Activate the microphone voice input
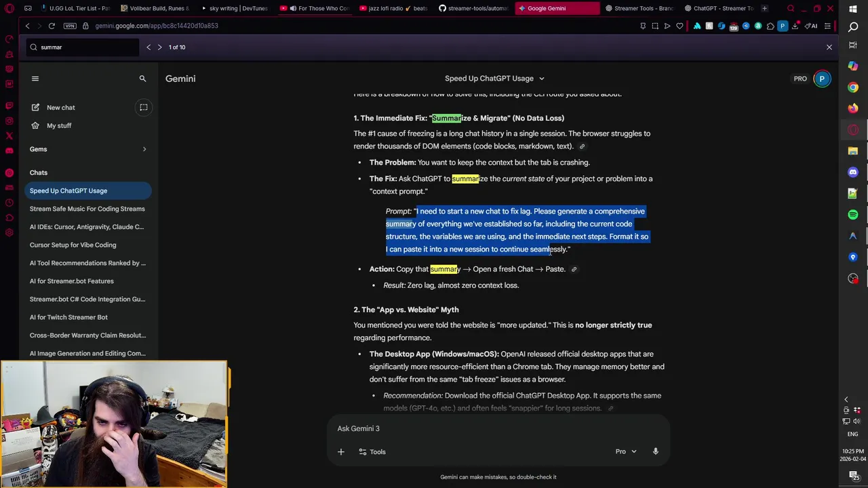868x488 pixels. [x=656, y=451]
